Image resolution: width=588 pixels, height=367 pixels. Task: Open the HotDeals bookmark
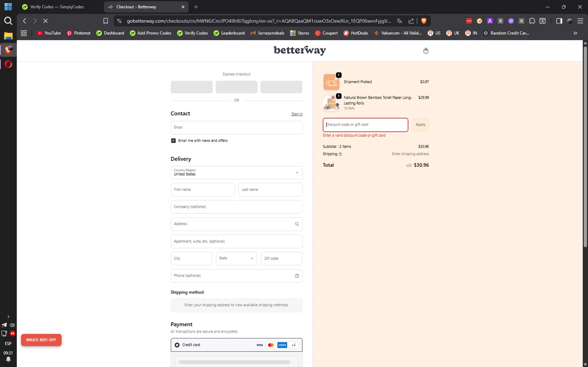356,33
